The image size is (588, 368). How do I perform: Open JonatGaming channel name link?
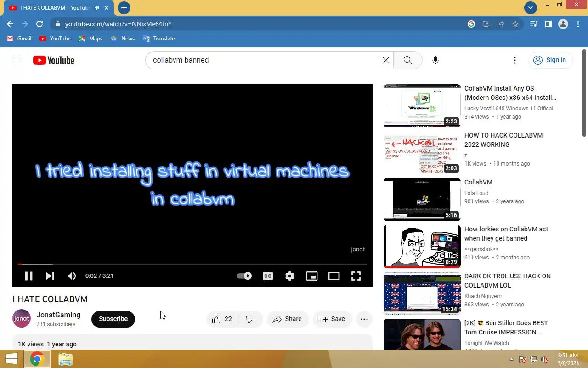58,315
